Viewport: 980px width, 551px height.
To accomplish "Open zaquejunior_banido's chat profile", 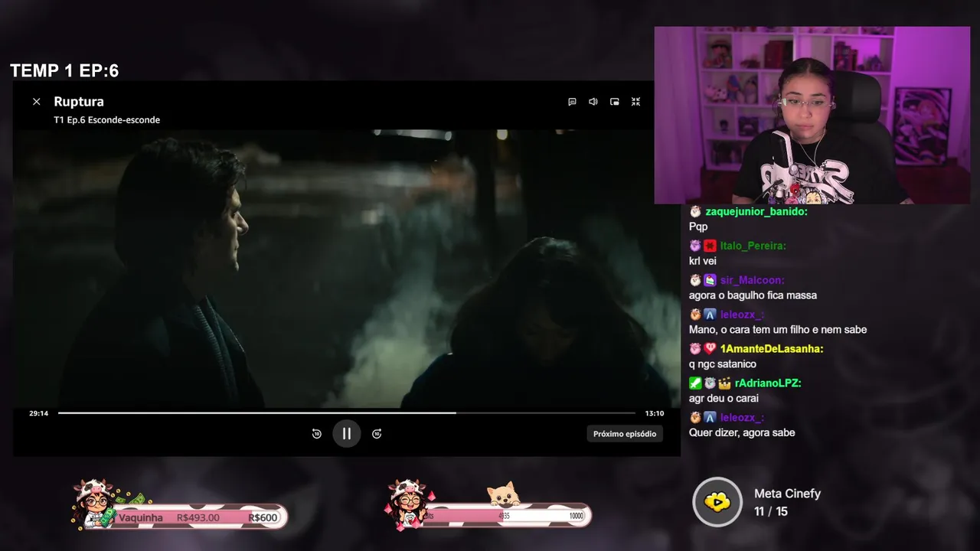I will [x=756, y=211].
